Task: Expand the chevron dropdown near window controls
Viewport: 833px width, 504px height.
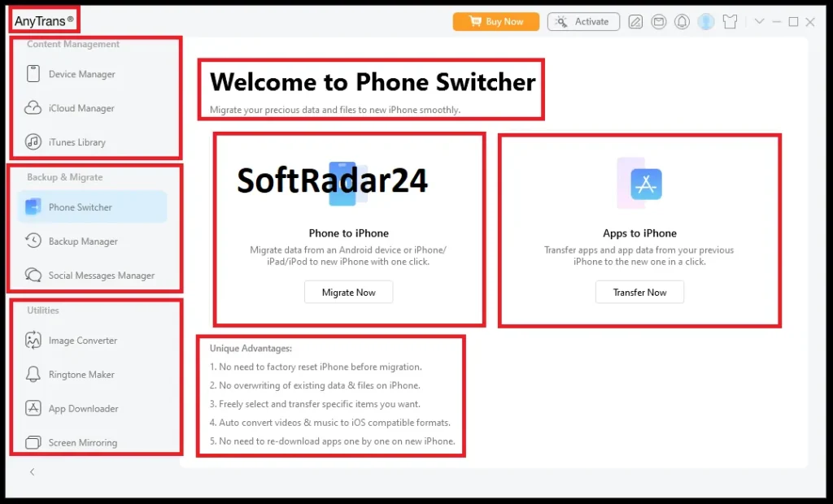Action: click(x=759, y=21)
